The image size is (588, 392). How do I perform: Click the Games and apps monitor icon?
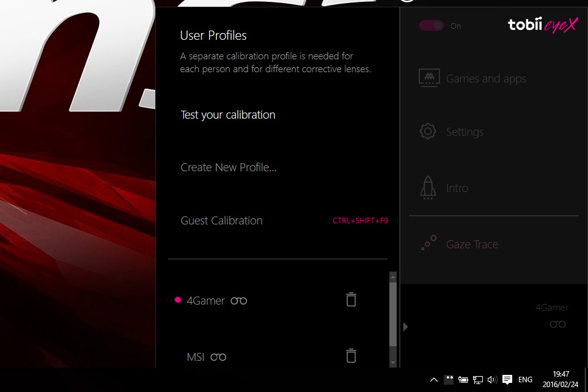[429, 78]
